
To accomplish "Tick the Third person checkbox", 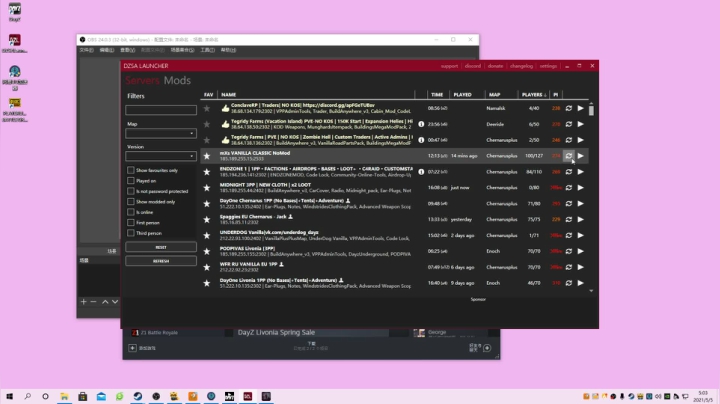I will (131, 233).
